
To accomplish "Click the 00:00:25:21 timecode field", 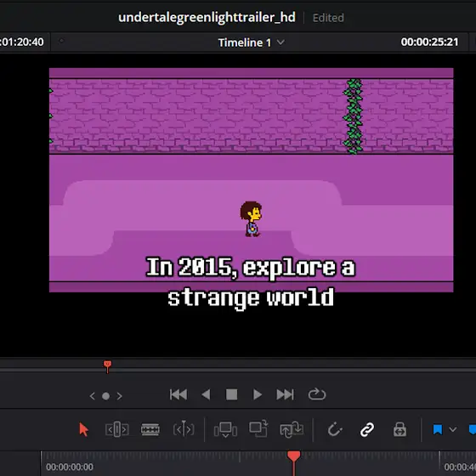I will tap(429, 42).
